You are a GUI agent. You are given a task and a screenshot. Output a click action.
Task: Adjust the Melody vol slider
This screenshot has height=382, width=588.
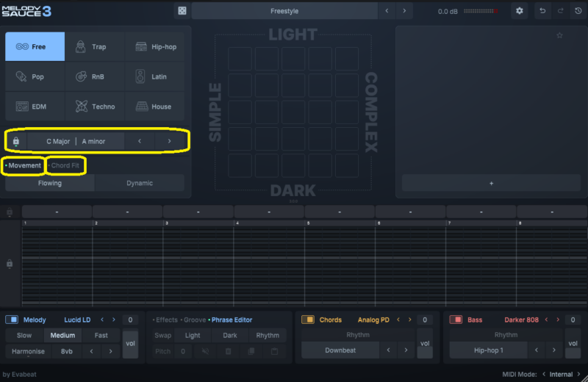(130, 343)
